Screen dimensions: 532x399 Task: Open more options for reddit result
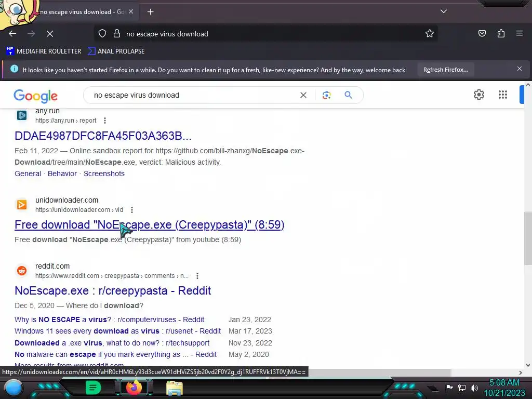[197, 276]
